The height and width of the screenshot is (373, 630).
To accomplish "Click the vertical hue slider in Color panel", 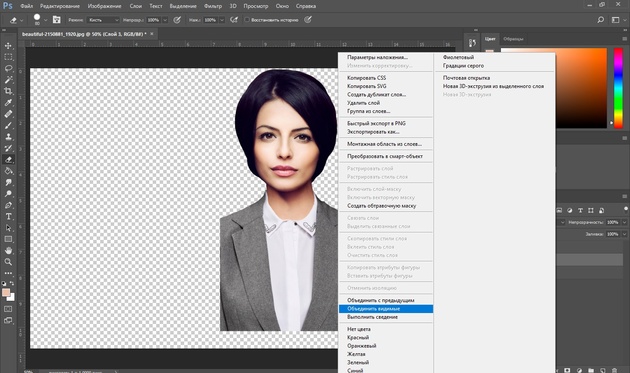I will pos(618,88).
